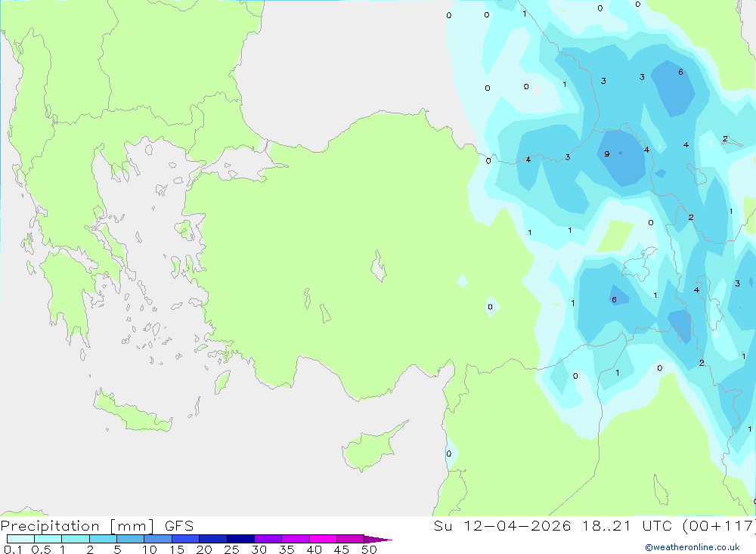Pick the 35–40 mm violet legend swatch
The width and height of the screenshot is (756, 554).
click(x=295, y=539)
